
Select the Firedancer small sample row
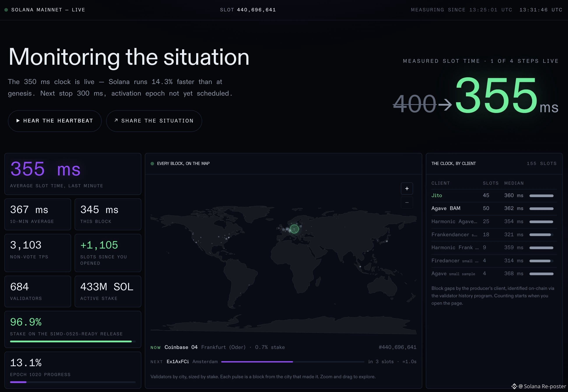click(494, 261)
